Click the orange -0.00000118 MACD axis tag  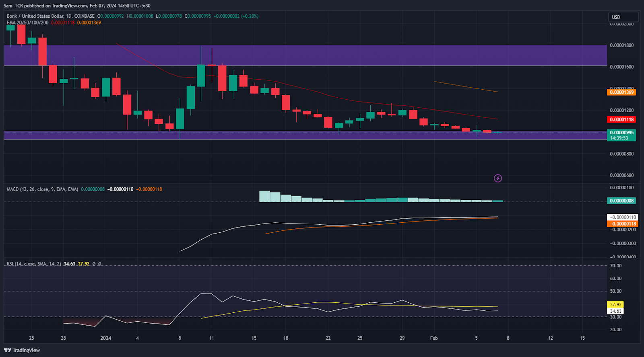point(622,224)
